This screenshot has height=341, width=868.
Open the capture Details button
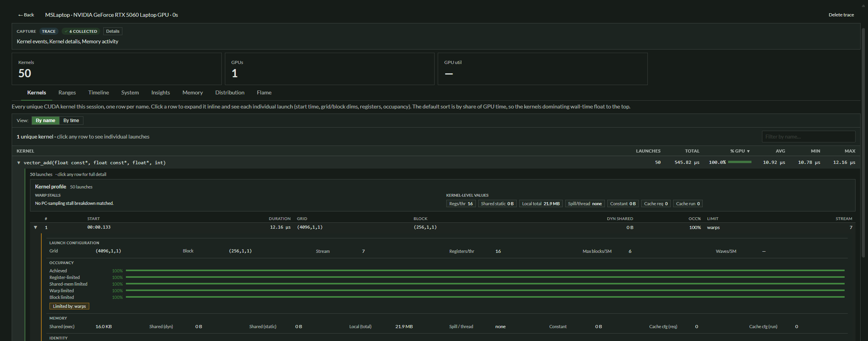point(113,31)
